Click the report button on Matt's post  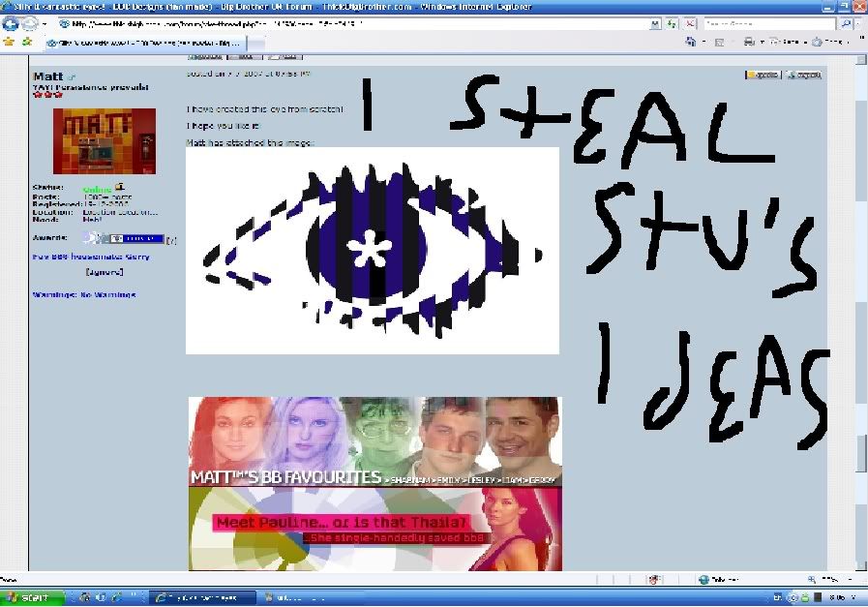click(802, 75)
